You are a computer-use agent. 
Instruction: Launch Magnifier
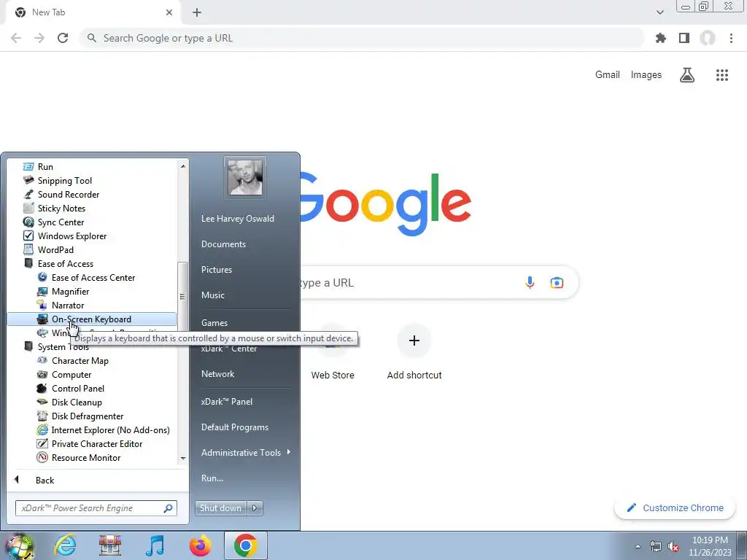pos(70,291)
